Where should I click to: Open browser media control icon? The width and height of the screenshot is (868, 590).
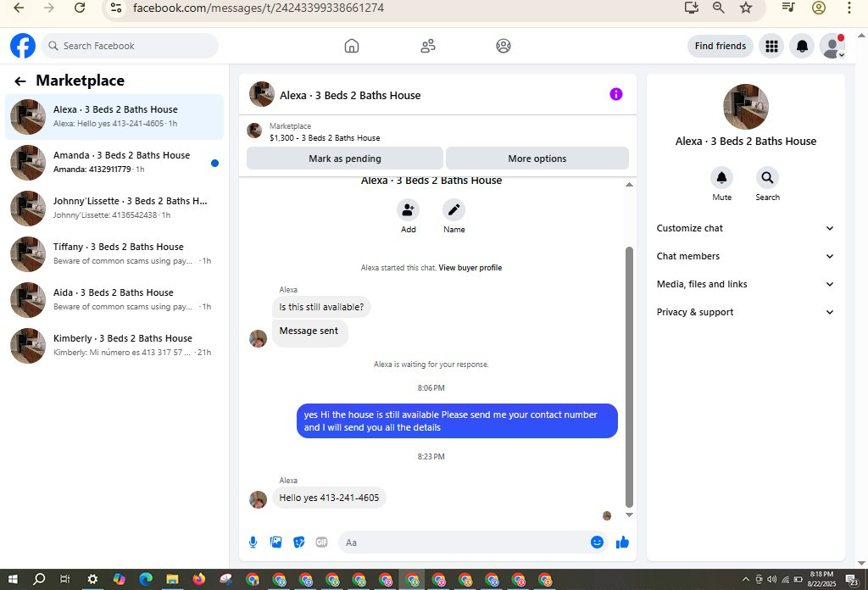pos(788,8)
